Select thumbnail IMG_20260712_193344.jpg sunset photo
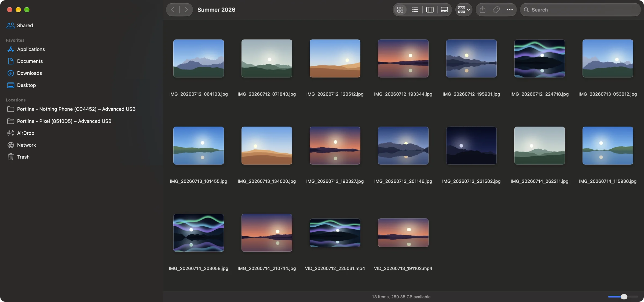Viewport: 644px width, 302px height. tap(403, 58)
